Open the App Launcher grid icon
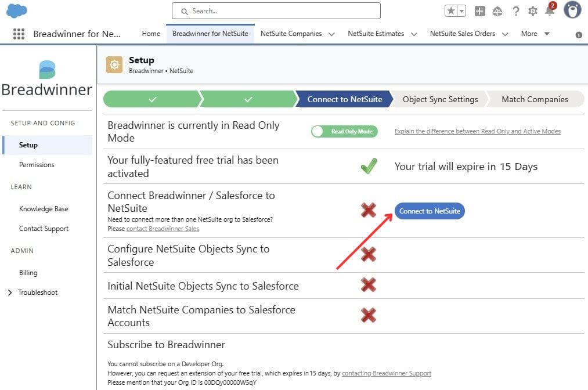The height and width of the screenshot is (390, 588). pyautogui.click(x=19, y=34)
